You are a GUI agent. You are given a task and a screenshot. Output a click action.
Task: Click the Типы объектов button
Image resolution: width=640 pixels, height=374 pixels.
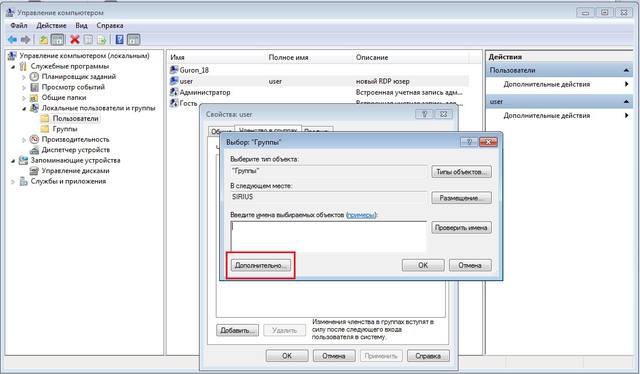pos(461,172)
